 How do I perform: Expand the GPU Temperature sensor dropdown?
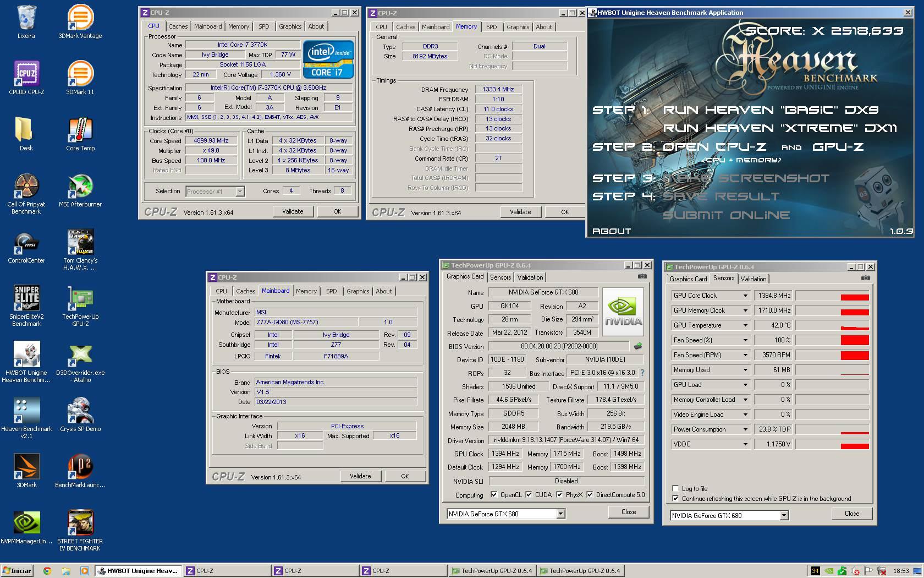(745, 325)
